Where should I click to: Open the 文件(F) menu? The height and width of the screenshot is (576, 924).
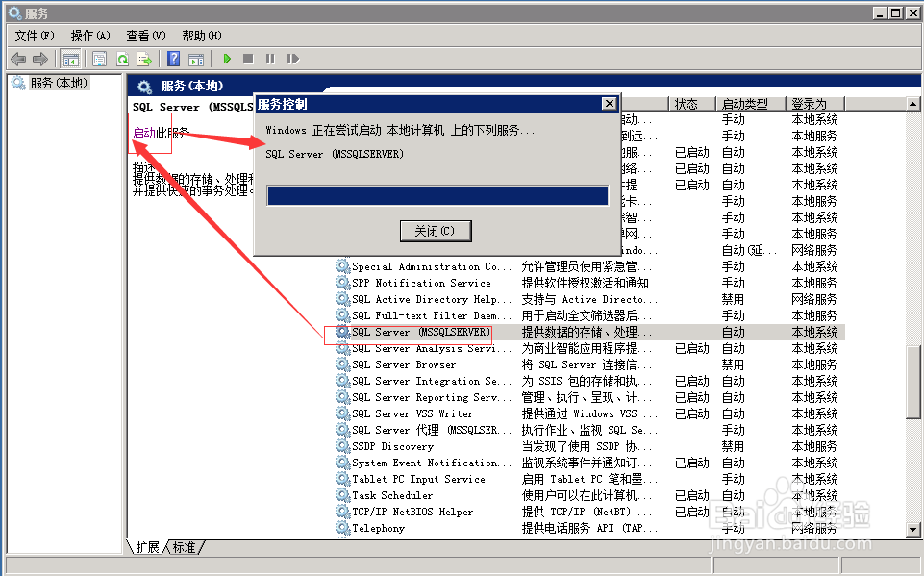click(35, 36)
